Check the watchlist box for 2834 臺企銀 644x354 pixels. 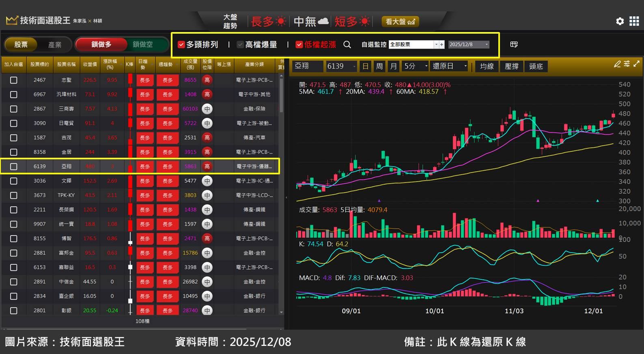coord(13,296)
